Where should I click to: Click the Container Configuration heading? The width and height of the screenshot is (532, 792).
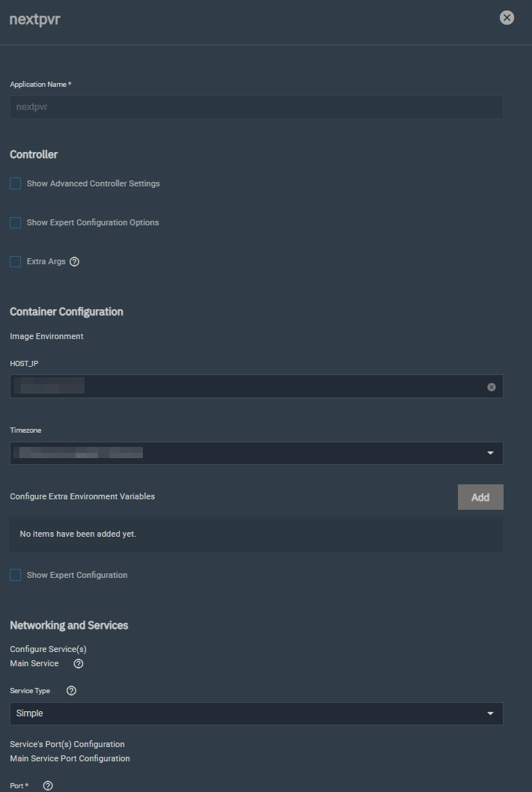point(67,311)
